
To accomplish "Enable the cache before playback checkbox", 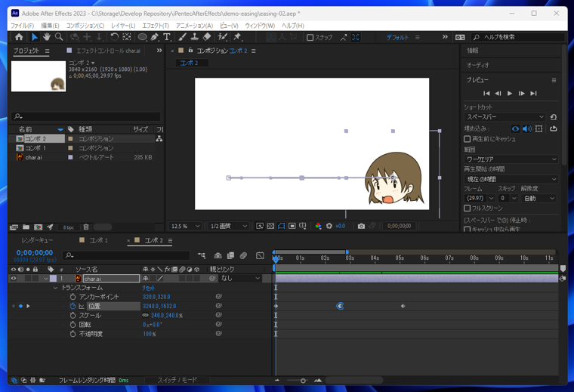I will click(467, 139).
